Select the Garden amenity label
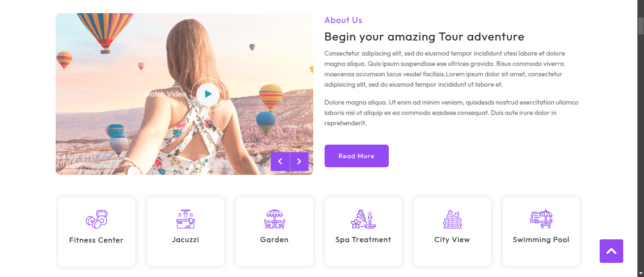Viewport: 644px width, 277px height. tap(274, 240)
